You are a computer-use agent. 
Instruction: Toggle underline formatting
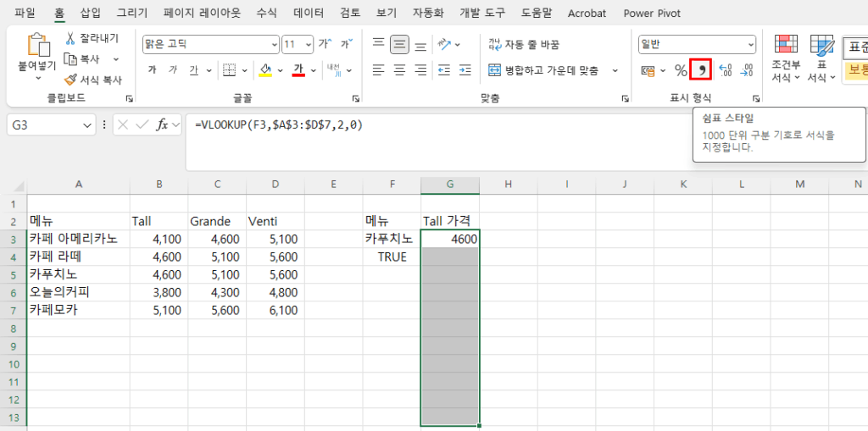pos(194,70)
